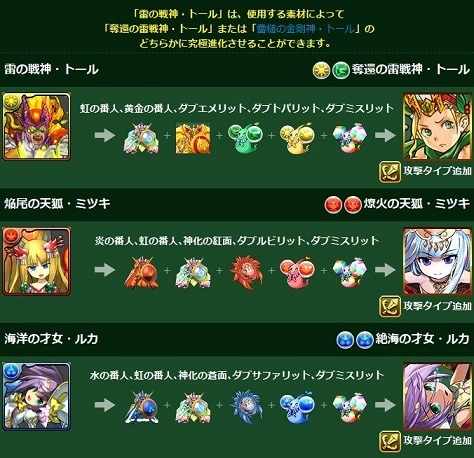474x458 pixels.
Task: Click the 神化の蒼面 blue mask icon
Action: click(x=246, y=407)
